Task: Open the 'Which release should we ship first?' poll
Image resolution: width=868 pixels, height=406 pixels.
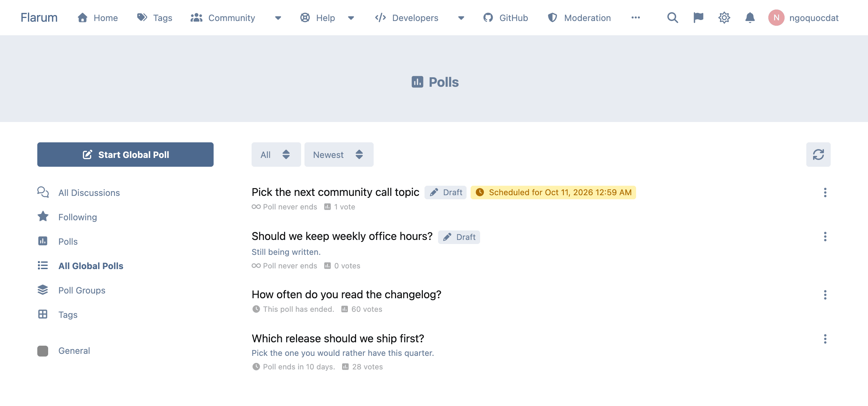Action: coord(338,338)
